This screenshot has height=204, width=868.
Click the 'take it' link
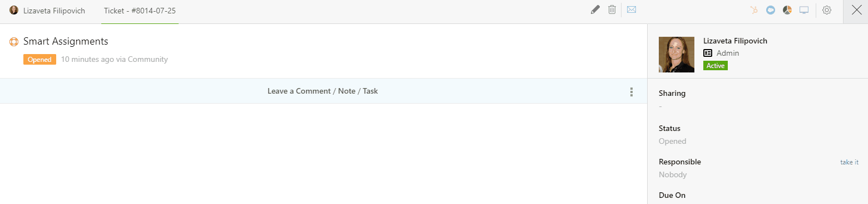click(x=849, y=162)
